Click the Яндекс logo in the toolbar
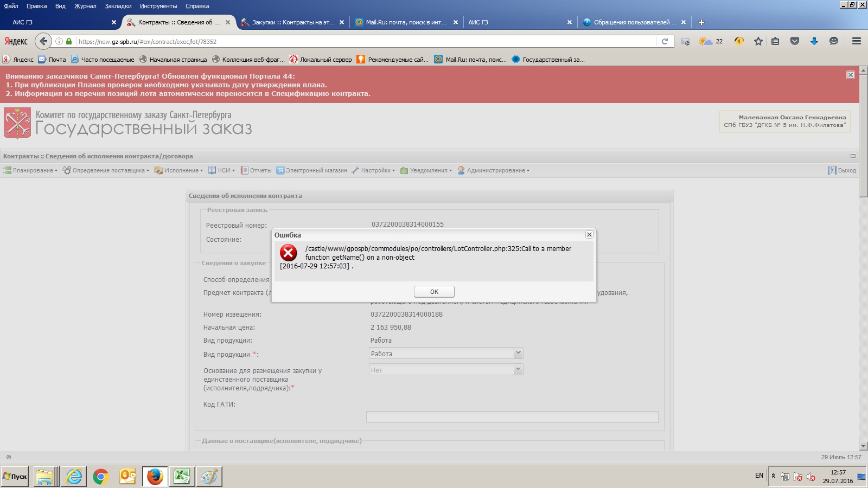Screen dimensions: 868x488 (16, 41)
